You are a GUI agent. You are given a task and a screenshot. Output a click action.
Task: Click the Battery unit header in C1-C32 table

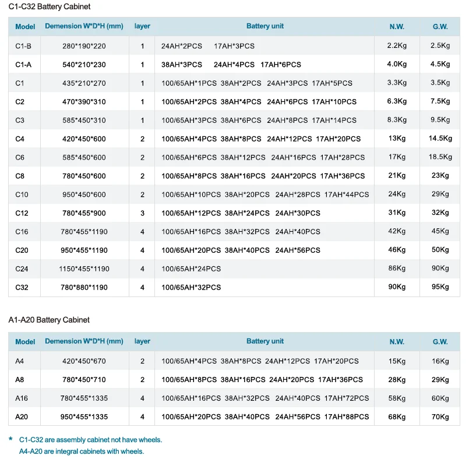(x=265, y=26)
